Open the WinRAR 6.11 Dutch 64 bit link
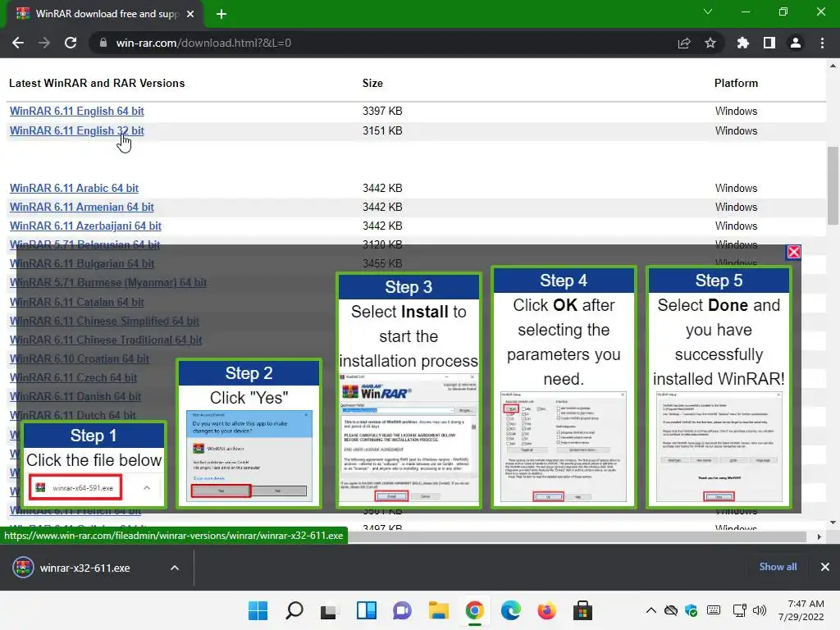 tap(73, 415)
